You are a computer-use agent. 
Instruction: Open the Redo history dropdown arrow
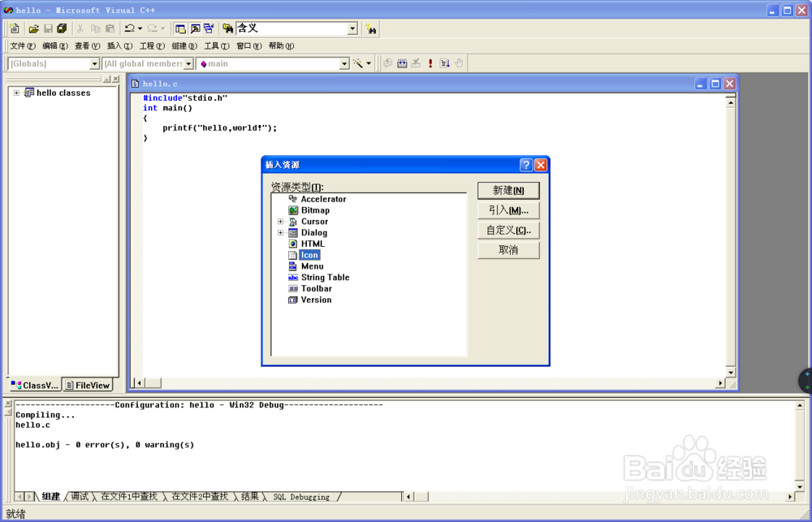(162, 28)
